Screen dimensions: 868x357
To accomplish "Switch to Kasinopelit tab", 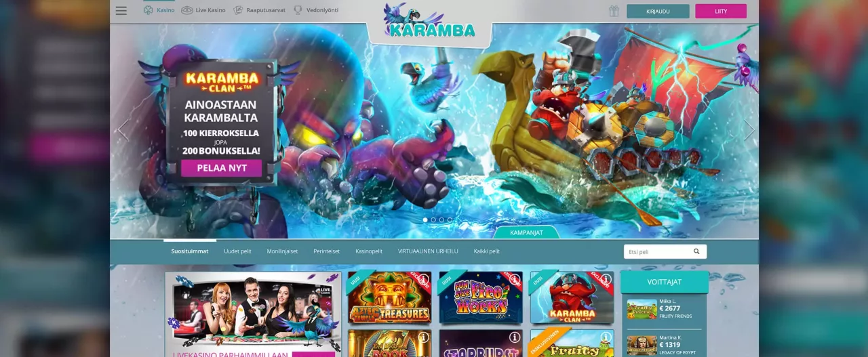I will pyautogui.click(x=369, y=251).
